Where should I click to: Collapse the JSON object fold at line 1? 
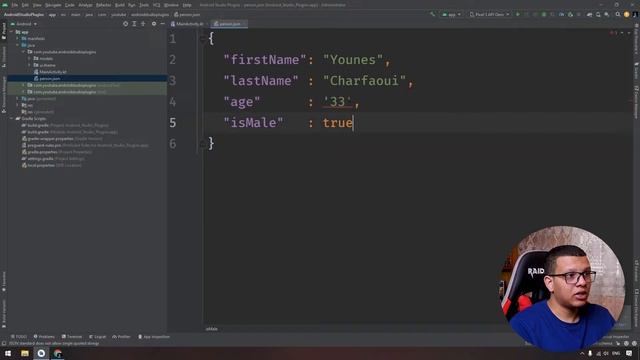202,39
